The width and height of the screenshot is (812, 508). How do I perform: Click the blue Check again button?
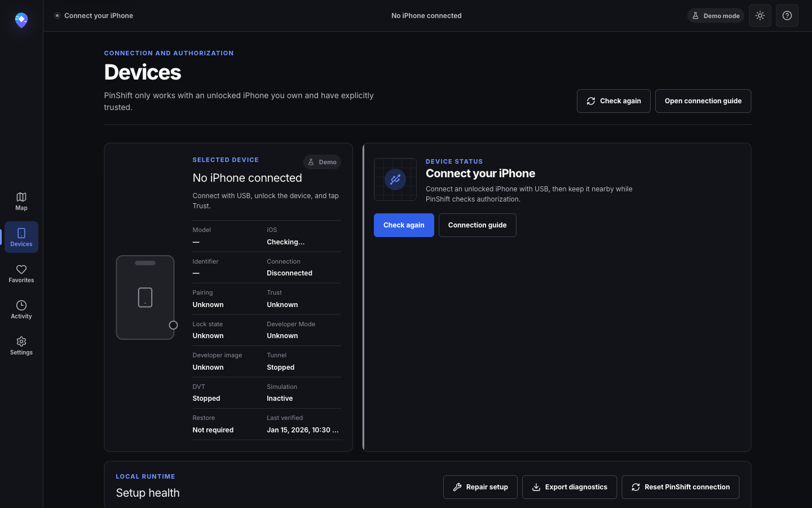tap(404, 225)
